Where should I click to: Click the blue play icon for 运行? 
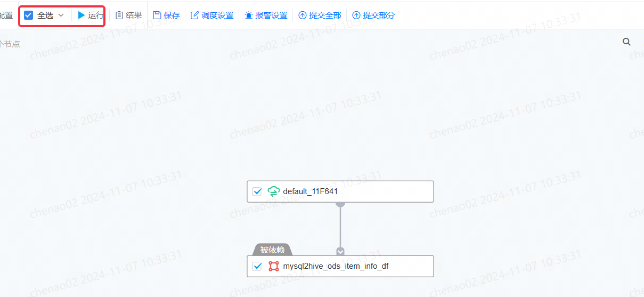81,15
